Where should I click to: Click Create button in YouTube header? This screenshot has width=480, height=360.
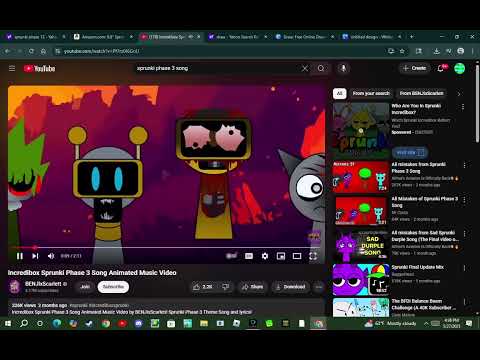pos(414,68)
